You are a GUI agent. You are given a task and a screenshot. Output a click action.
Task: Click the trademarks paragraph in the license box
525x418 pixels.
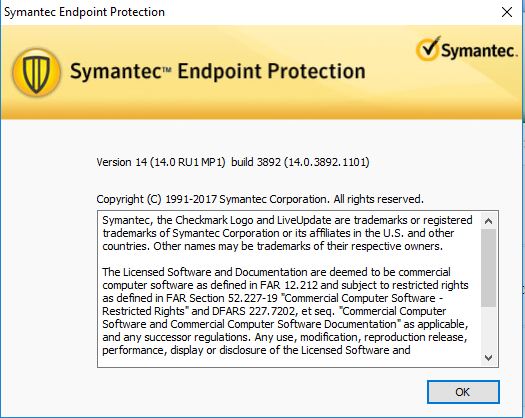(287, 233)
